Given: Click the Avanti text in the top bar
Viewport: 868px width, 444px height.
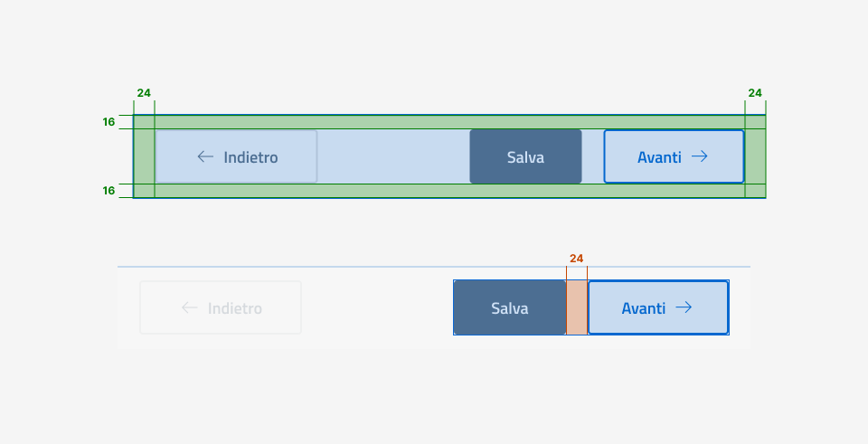Looking at the screenshot, I should pos(659,157).
